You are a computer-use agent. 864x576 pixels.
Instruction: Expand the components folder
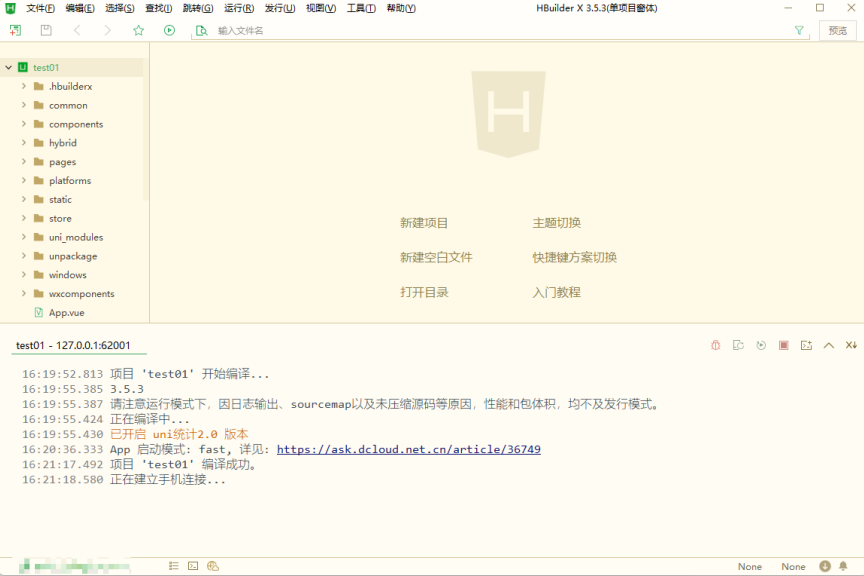pyautogui.click(x=24, y=123)
